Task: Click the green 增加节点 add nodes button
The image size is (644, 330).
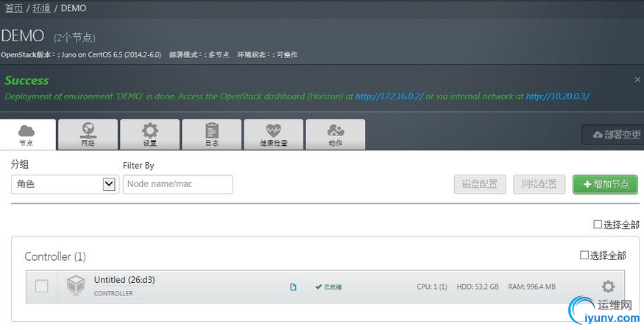Action: (x=606, y=184)
